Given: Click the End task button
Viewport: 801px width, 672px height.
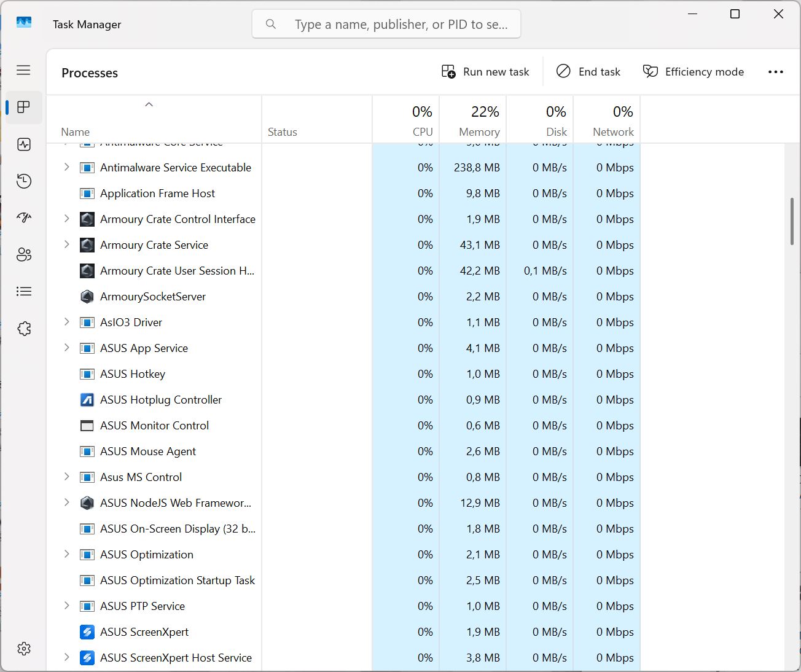Looking at the screenshot, I should pyautogui.click(x=588, y=72).
